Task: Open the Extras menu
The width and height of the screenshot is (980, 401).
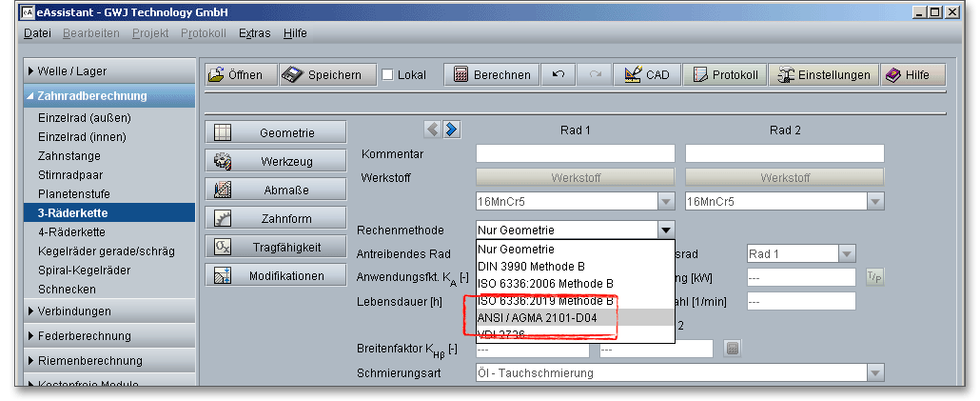Action: [x=254, y=33]
